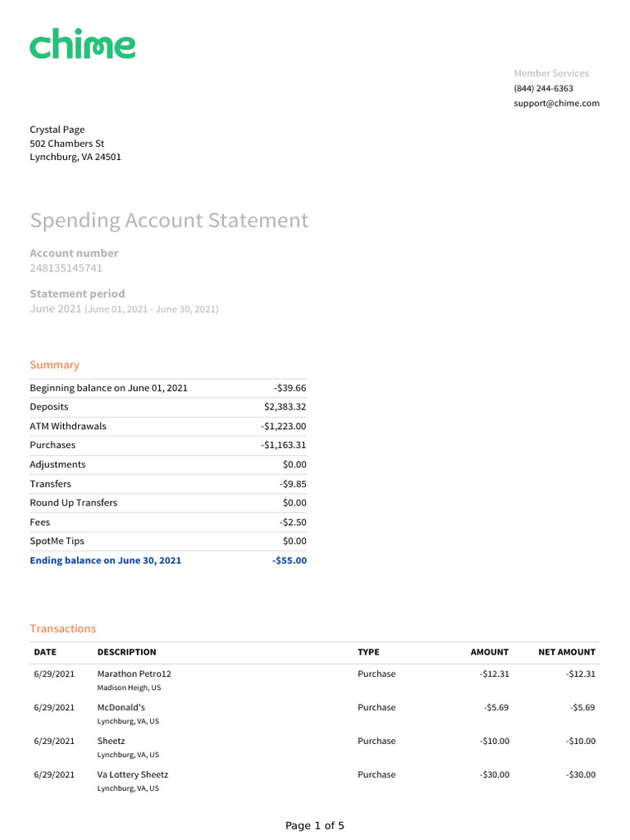630x840 pixels.
Task: Click the Adjustments row label
Action: click(58, 464)
